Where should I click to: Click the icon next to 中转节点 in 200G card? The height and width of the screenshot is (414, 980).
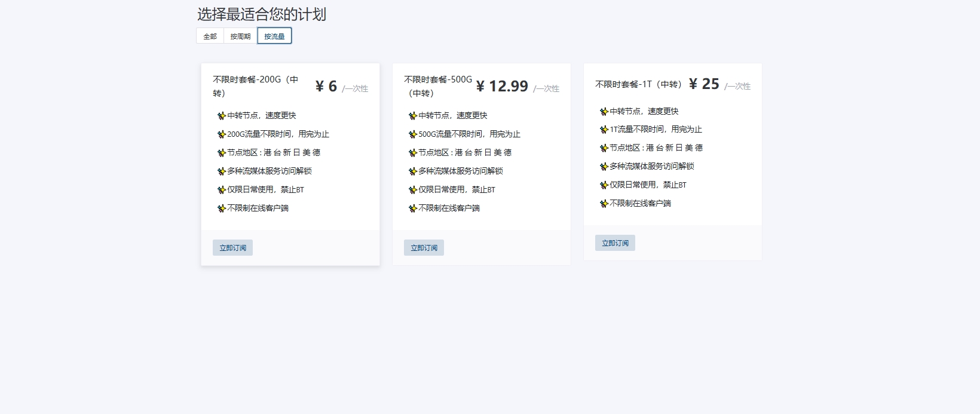pyautogui.click(x=222, y=116)
